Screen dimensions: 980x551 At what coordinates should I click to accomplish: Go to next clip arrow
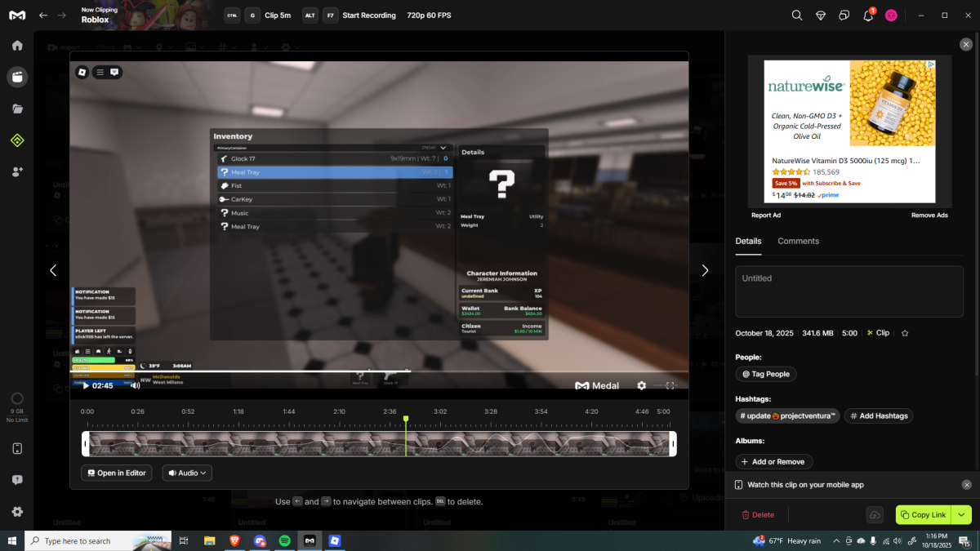706,270
